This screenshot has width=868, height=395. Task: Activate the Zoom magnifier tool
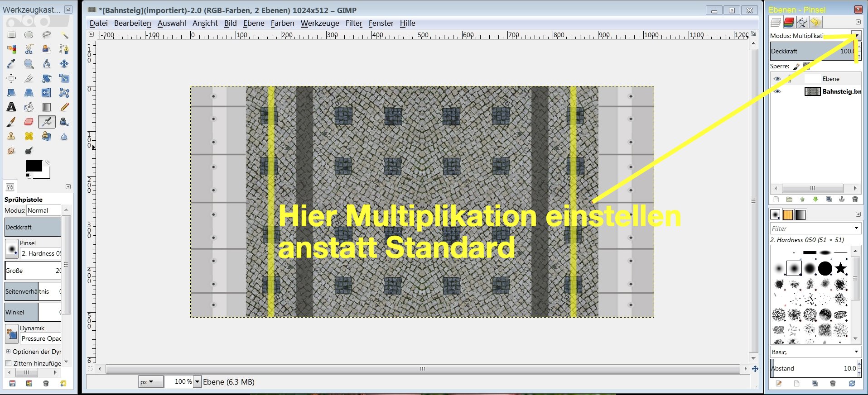tap(29, 64)
